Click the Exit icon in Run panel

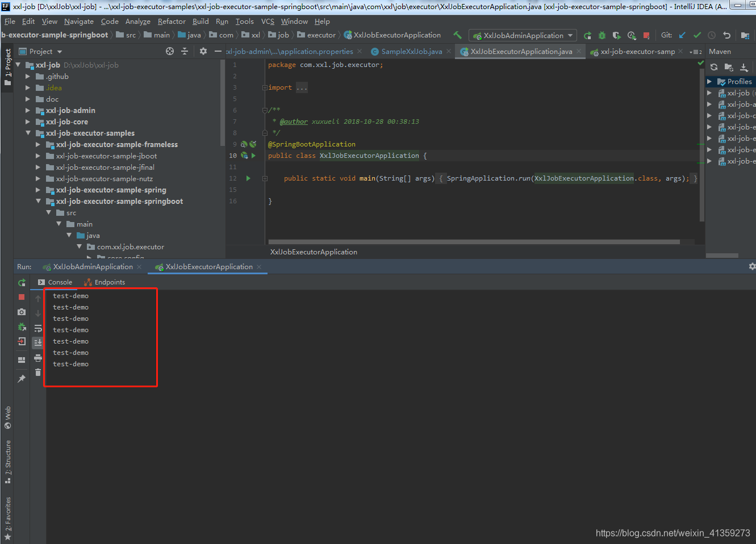point(22,341)
